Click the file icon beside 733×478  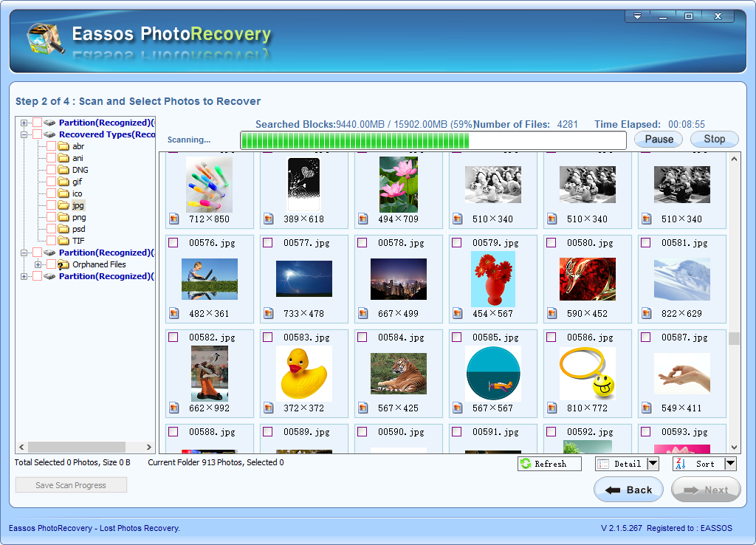coord(269,314)
